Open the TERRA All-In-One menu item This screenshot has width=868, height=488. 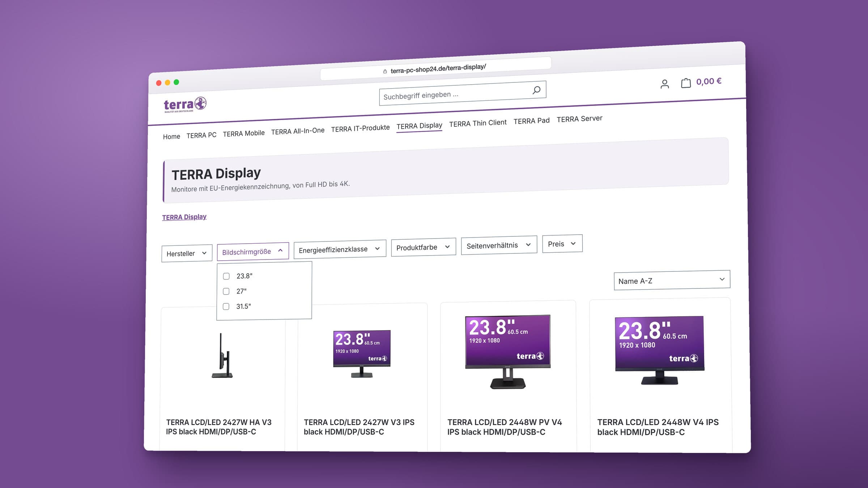tap(298, 131)
